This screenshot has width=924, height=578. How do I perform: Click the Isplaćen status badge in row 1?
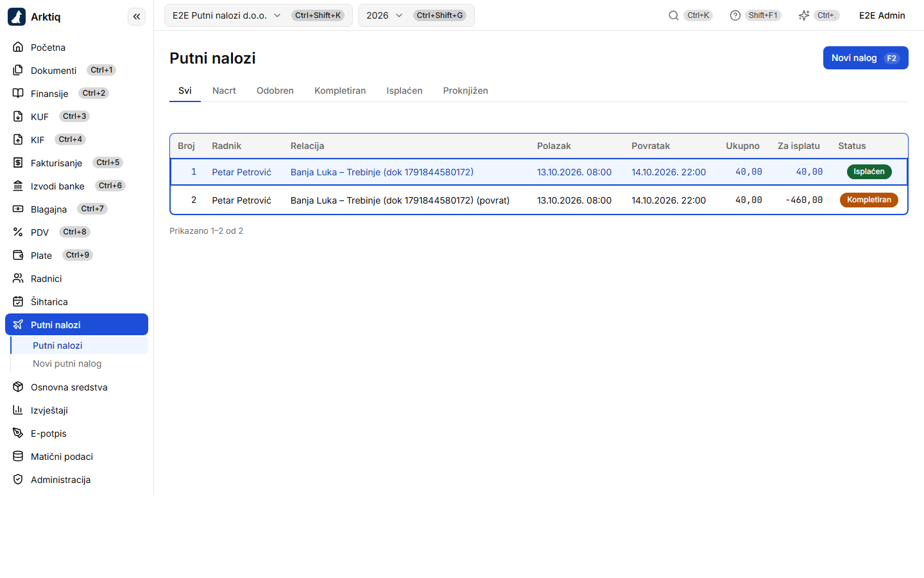click(869, 171)
